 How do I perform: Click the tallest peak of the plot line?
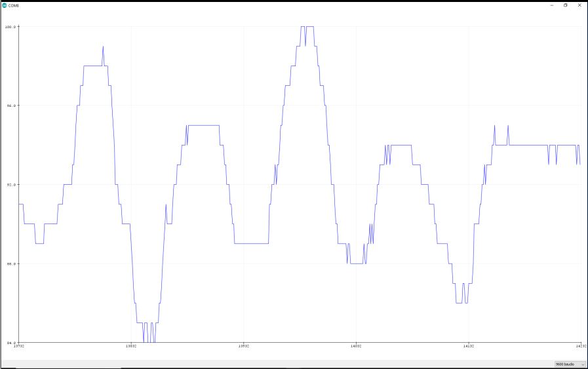[x=307, y=27]
